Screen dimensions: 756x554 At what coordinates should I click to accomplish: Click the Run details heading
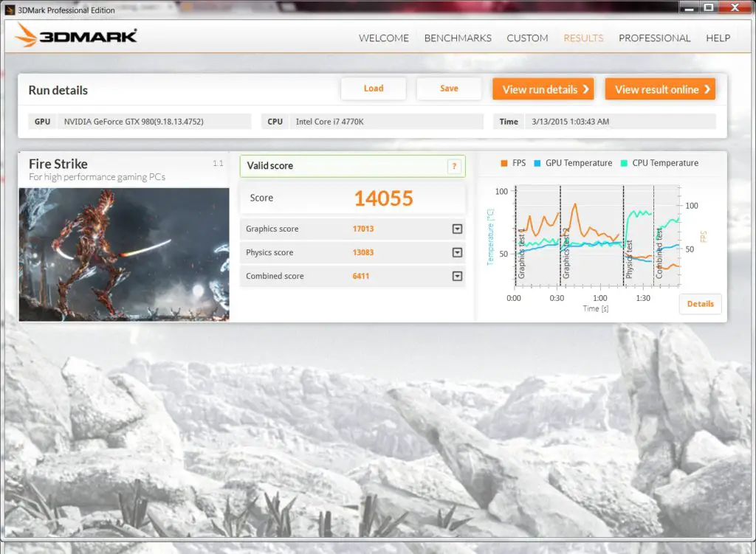click(x=58, y=90)
